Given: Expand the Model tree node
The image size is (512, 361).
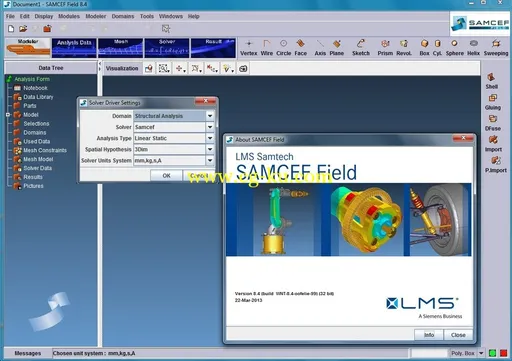Looking at the screenshot, I should 8,115.
